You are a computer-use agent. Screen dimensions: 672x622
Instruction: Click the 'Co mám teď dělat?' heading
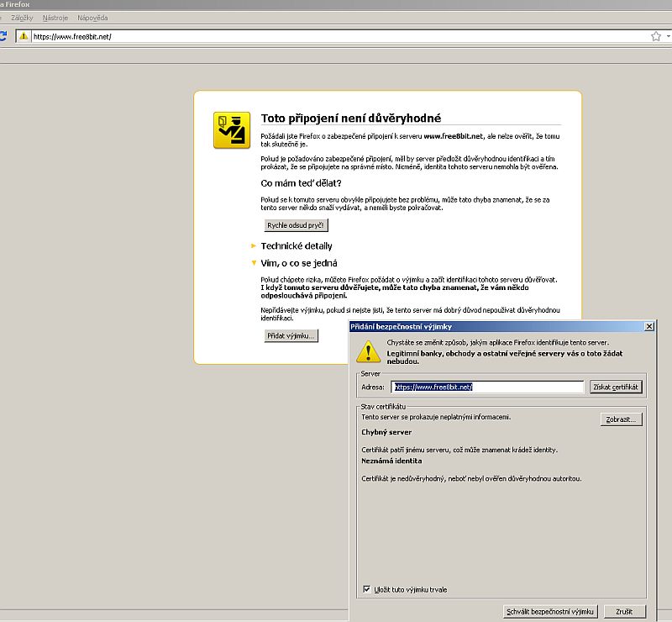tap(301, 183)
